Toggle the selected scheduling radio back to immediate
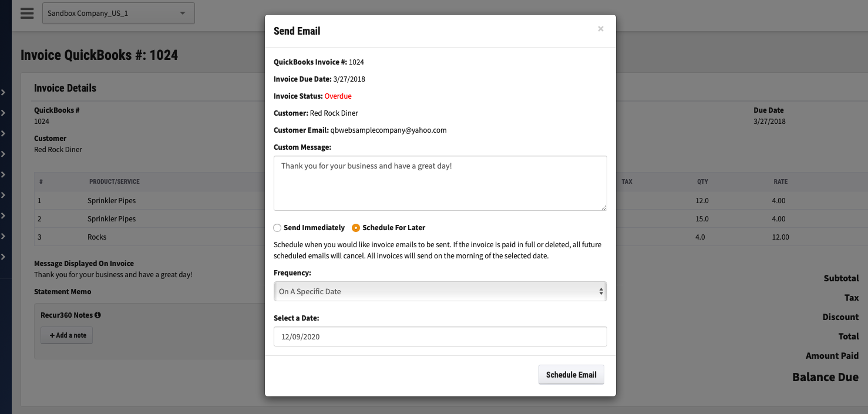 pyautogui.click(x=277, y=227)
